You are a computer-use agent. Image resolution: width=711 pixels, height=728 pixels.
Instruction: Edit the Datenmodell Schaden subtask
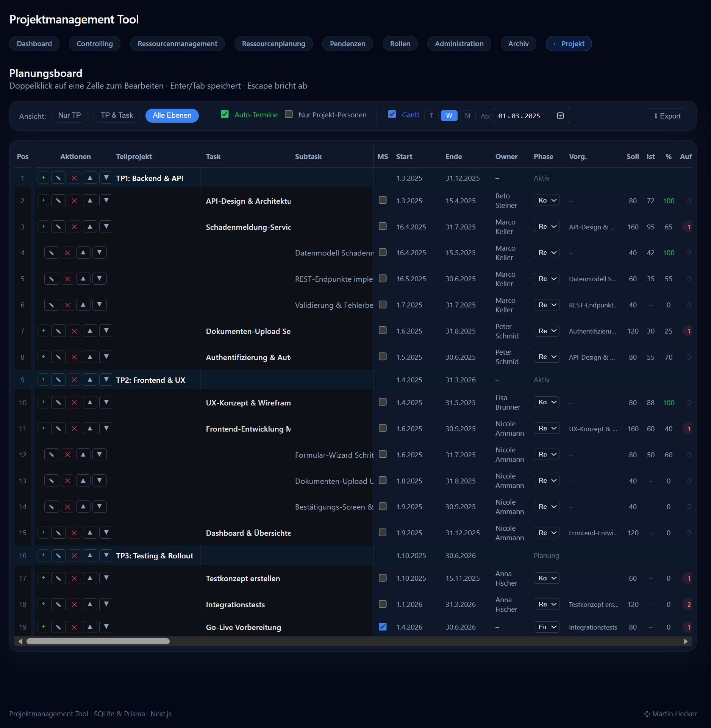52,253
